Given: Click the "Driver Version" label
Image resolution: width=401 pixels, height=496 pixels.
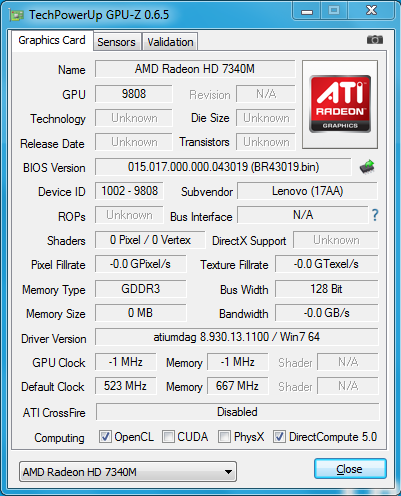Looking at the screenshot, I should click(54, 339).
